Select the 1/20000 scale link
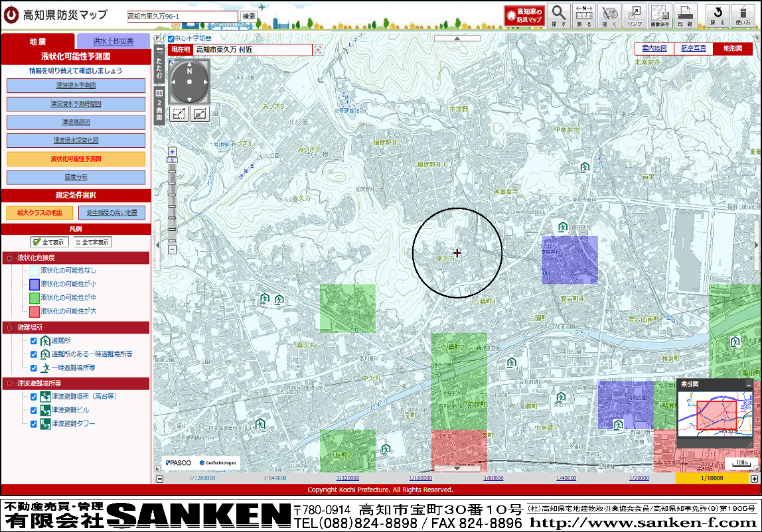762x532 pixels. [639, 478]
